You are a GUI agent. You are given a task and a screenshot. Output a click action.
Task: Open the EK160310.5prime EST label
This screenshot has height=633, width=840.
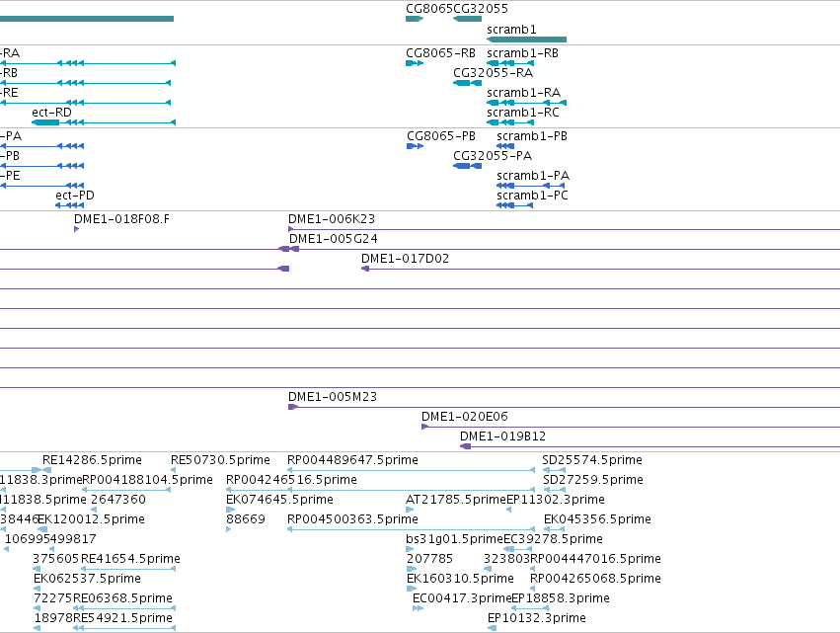(x=460, y=579)
